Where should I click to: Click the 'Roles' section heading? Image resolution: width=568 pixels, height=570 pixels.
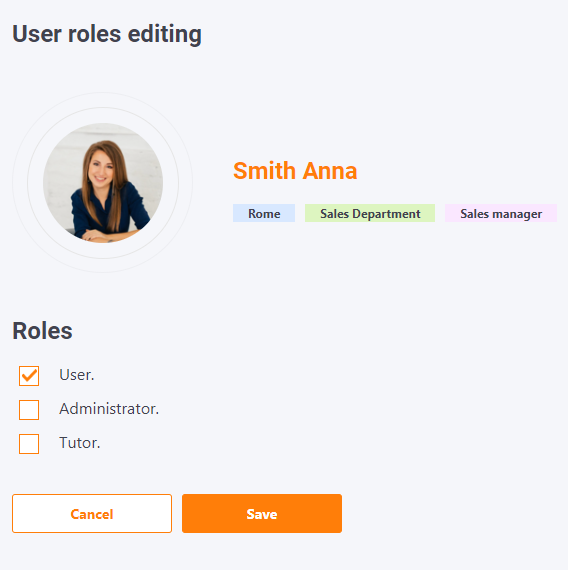tap(43, 331)
